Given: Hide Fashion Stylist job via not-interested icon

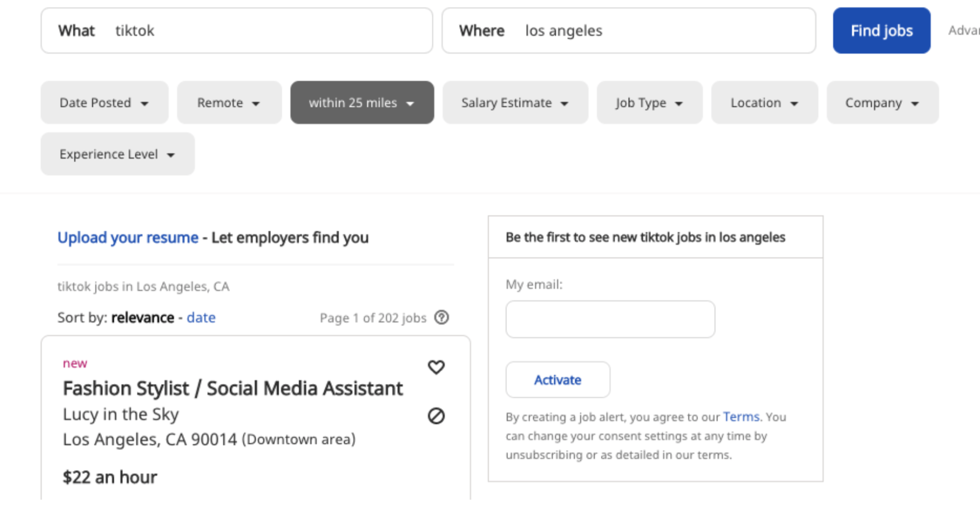Looking at the screenshot, I should click(436, 416).
